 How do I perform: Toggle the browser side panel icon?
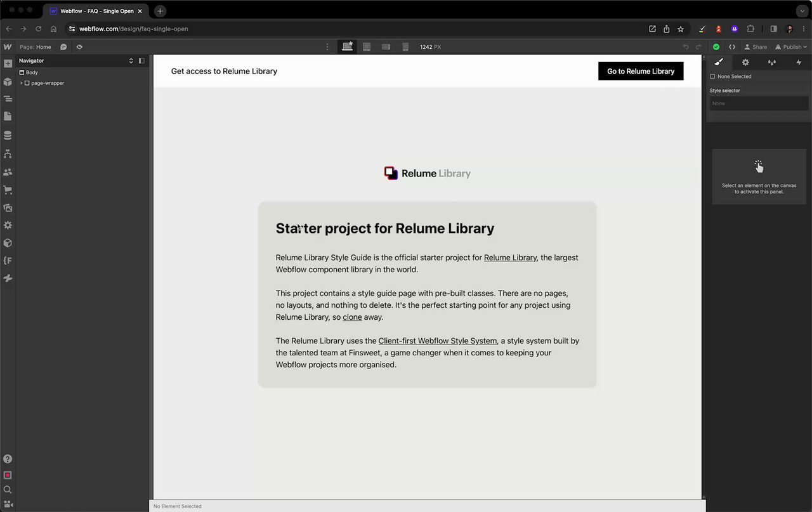pyautogui.click(x=773, y=29)
